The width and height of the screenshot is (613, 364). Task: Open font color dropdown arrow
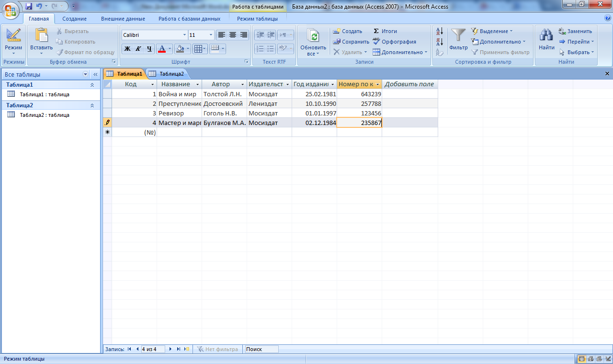[x=170, y=49]
